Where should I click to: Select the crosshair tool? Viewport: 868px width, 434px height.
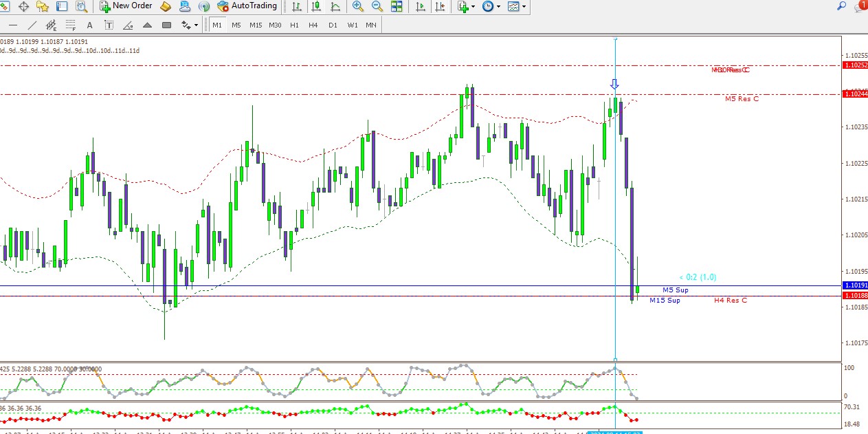pos(23,6)
